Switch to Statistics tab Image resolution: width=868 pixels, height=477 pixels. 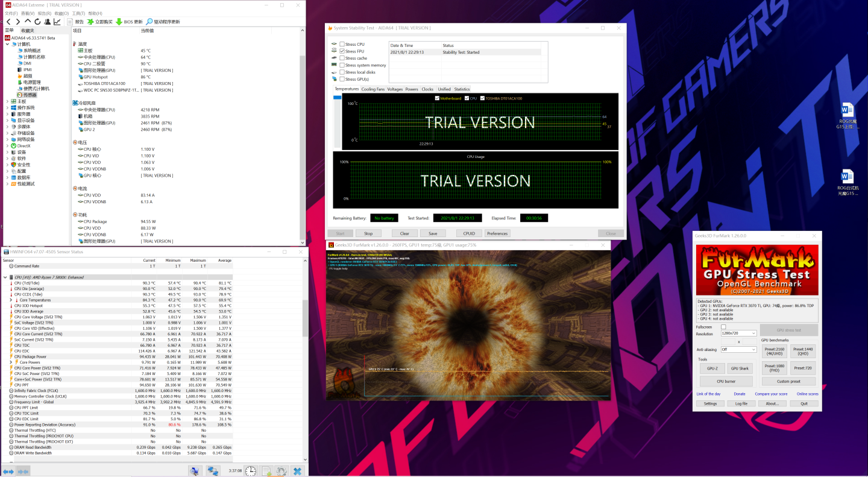click(462, 89)
